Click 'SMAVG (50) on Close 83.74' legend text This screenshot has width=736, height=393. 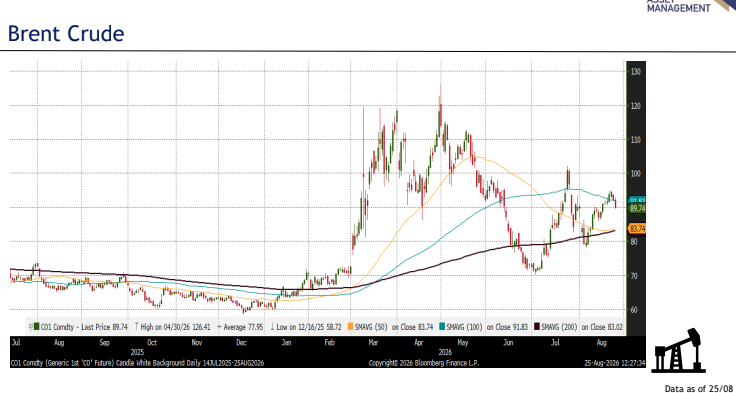pyautogui.click(x=394, y=327)
